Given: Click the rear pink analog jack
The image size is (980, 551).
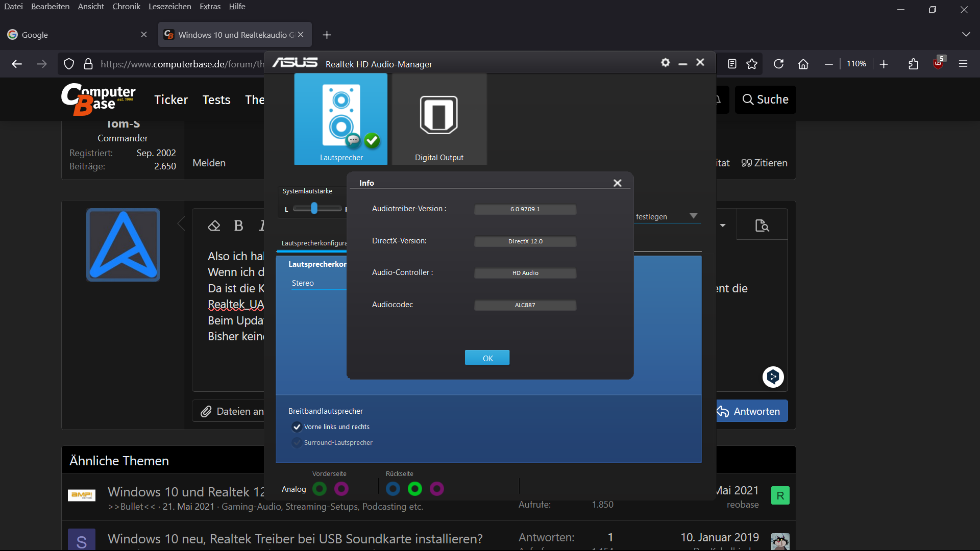Looking at the screenshot, I should pyautogui.click(x=437, y=489).
